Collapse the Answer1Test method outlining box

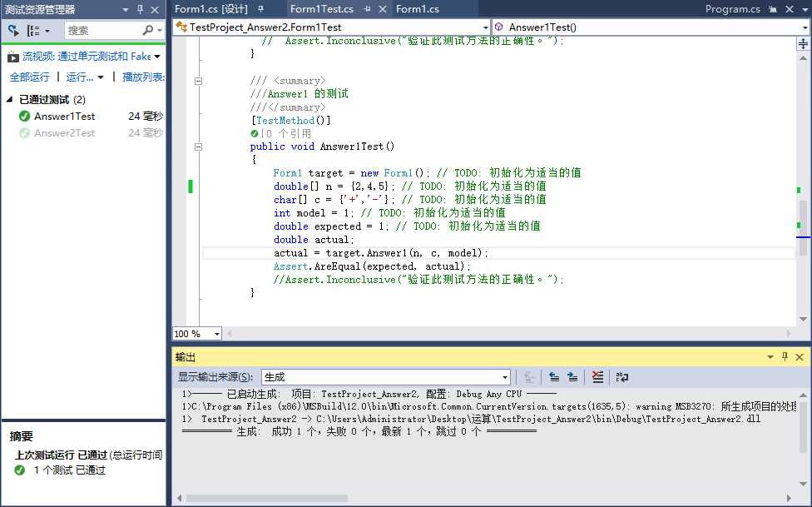pos(198,147)
